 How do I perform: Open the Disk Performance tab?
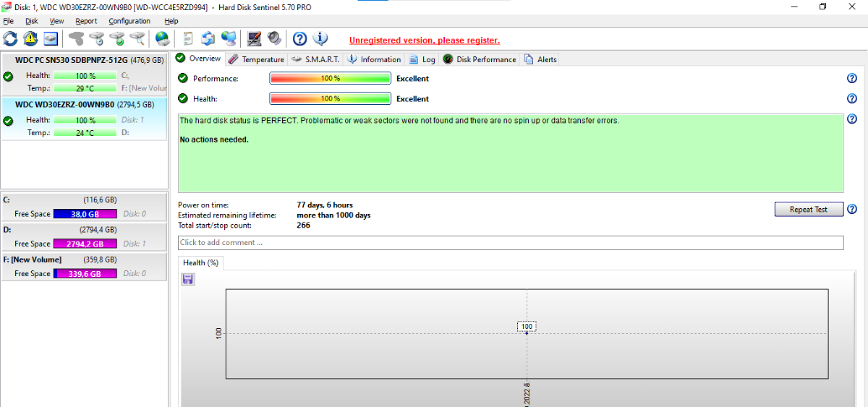pos(480,59)
